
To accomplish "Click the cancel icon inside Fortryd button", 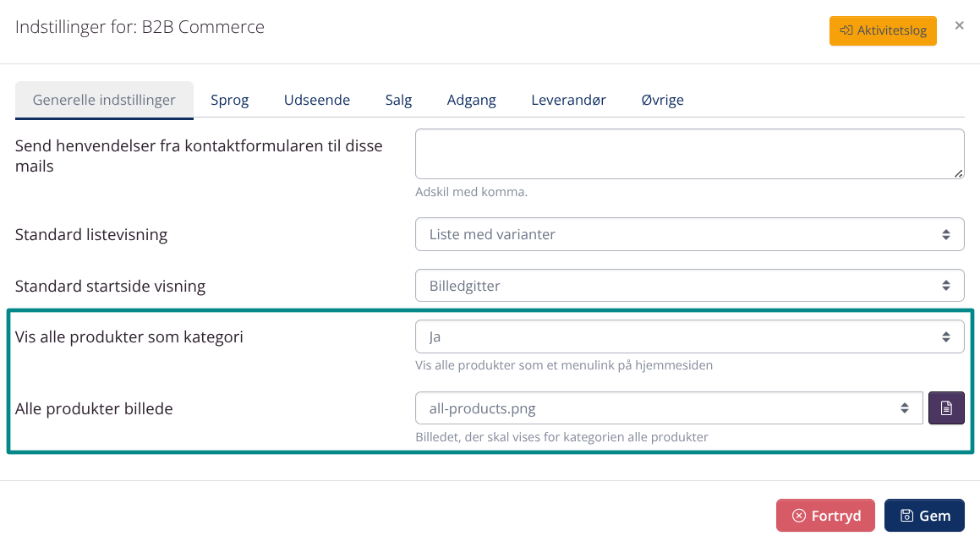I will pyautogui.click(x=798, y=515).
